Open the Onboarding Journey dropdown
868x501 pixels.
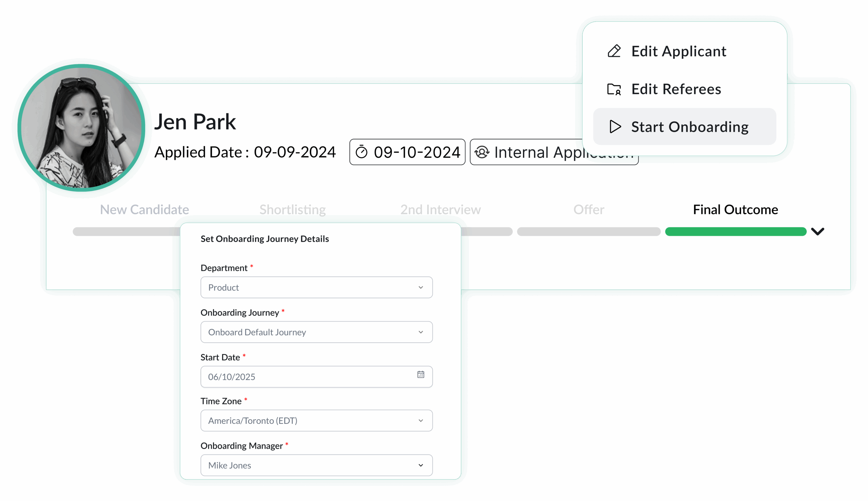coord(316,332)
